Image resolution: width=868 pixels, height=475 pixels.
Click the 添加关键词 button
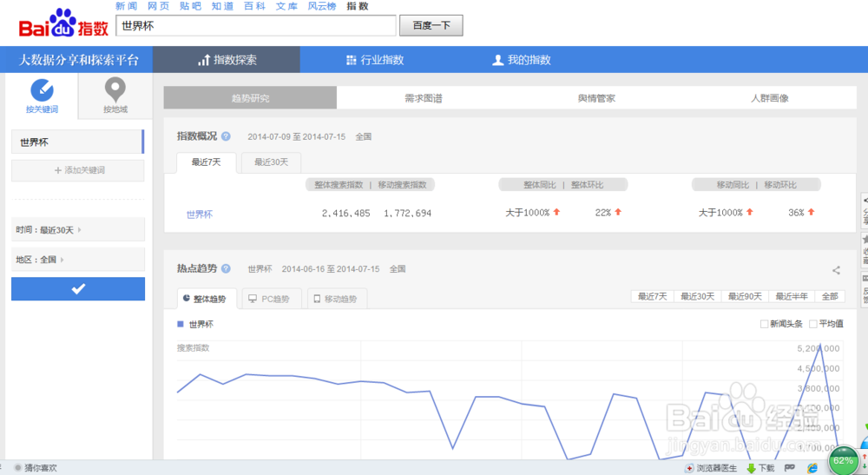78,170
